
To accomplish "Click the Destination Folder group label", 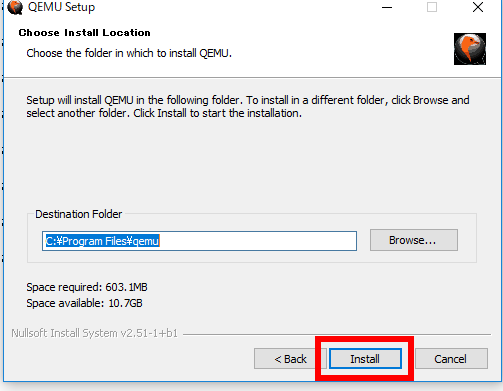I will pyautogui.click(x=79, y=214).
